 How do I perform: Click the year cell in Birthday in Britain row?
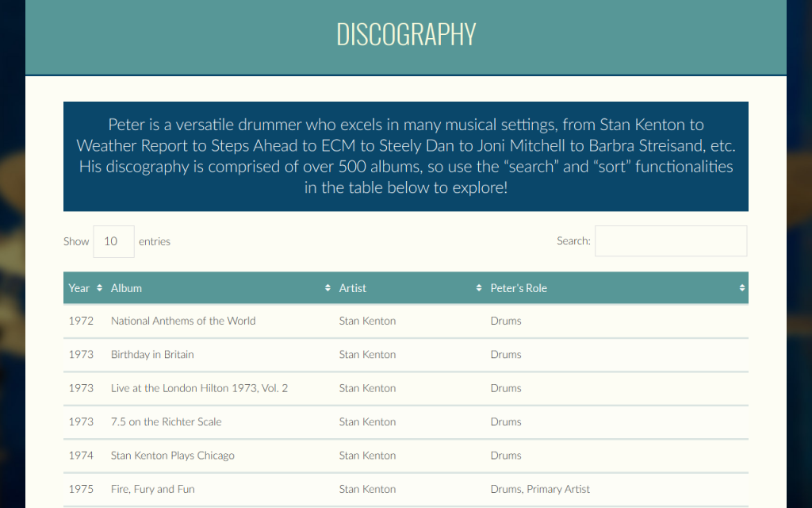pos(82,355)
